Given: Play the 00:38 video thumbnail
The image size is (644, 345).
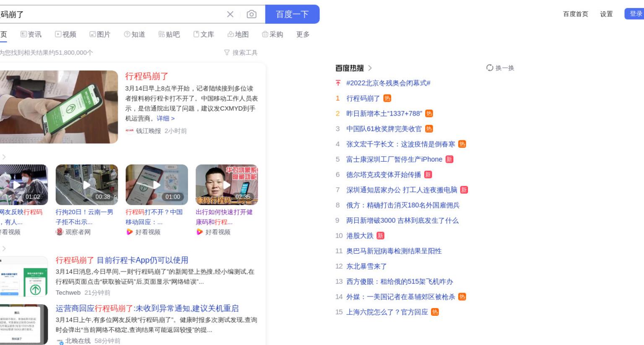Looking at the screenshot, I should point(87,185).
